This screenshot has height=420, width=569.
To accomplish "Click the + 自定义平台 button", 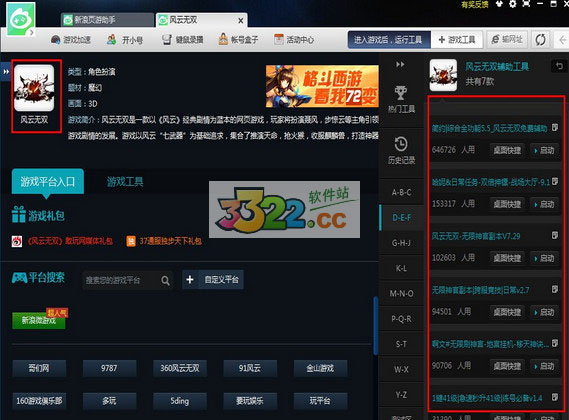I will (213, 280).
